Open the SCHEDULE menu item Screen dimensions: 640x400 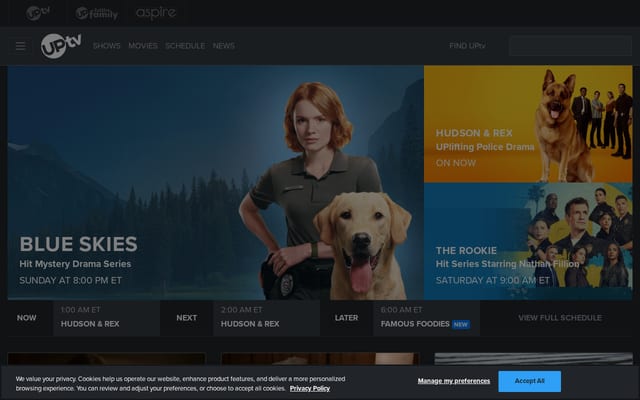(185, 46)
